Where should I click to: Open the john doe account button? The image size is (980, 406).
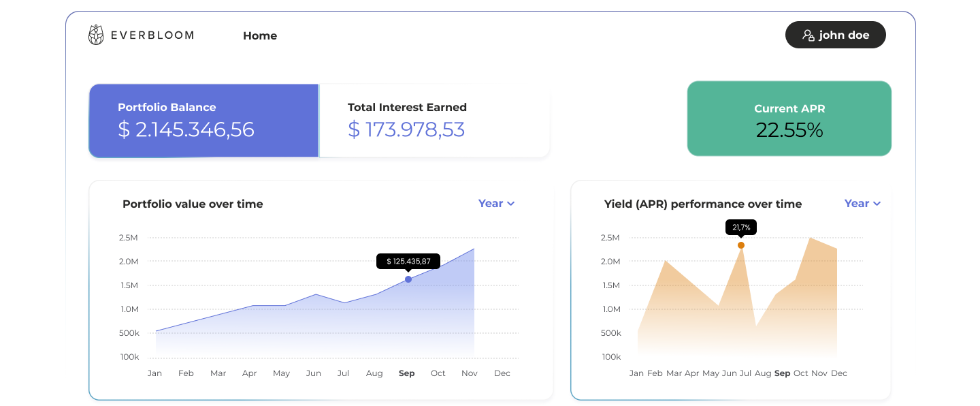[836, 35]
